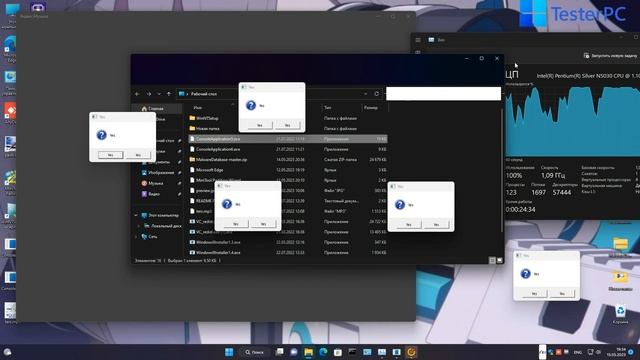Select the WindowsInstaller1.4.exe file

coord(218,253)
